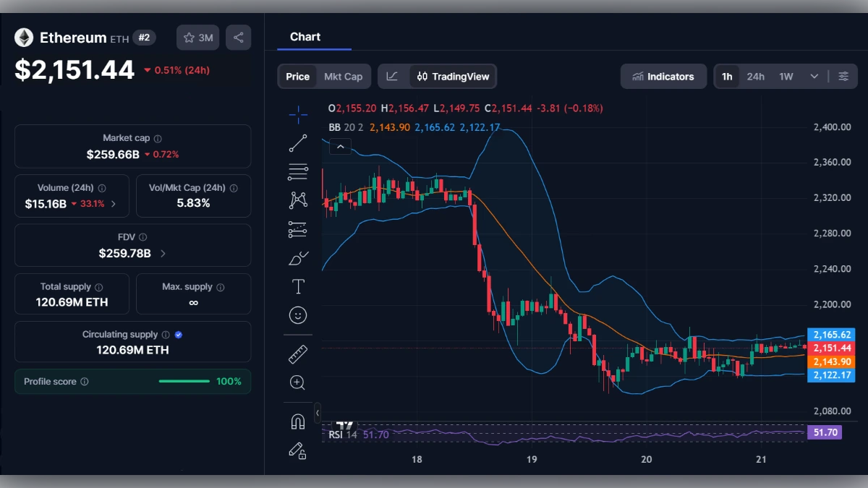
Task: Select the crosshair cursor tool
Action: [298, 114]
